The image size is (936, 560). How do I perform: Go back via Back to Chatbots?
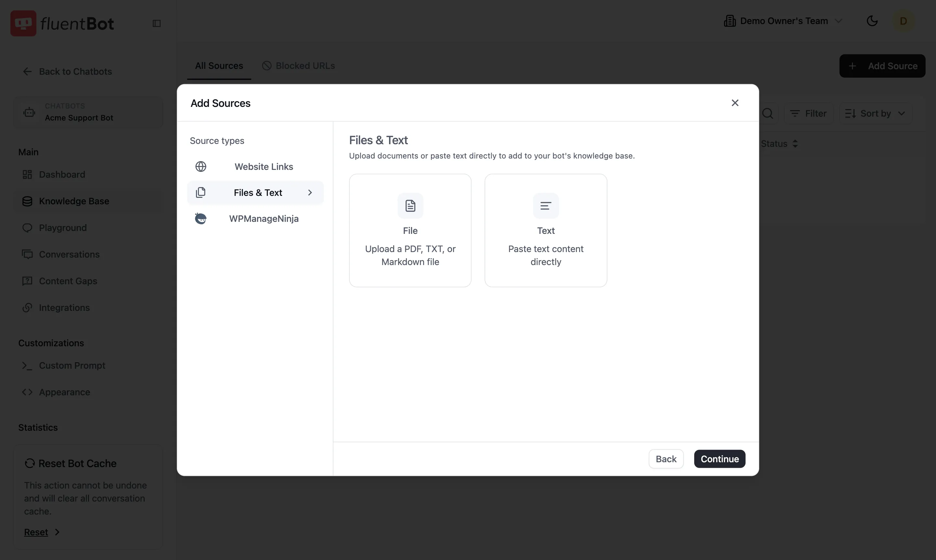point(67,71)
